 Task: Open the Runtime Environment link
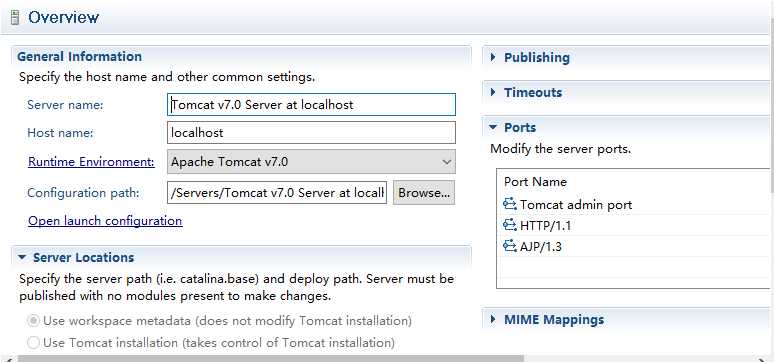[x=91, y=161]
